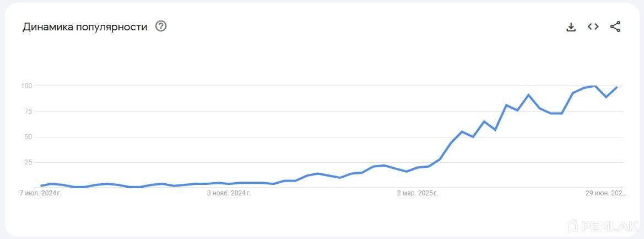Click the 3 нояб. 2024 г. date label
Screen dimensions: 644x239
(x=229, y=193)
